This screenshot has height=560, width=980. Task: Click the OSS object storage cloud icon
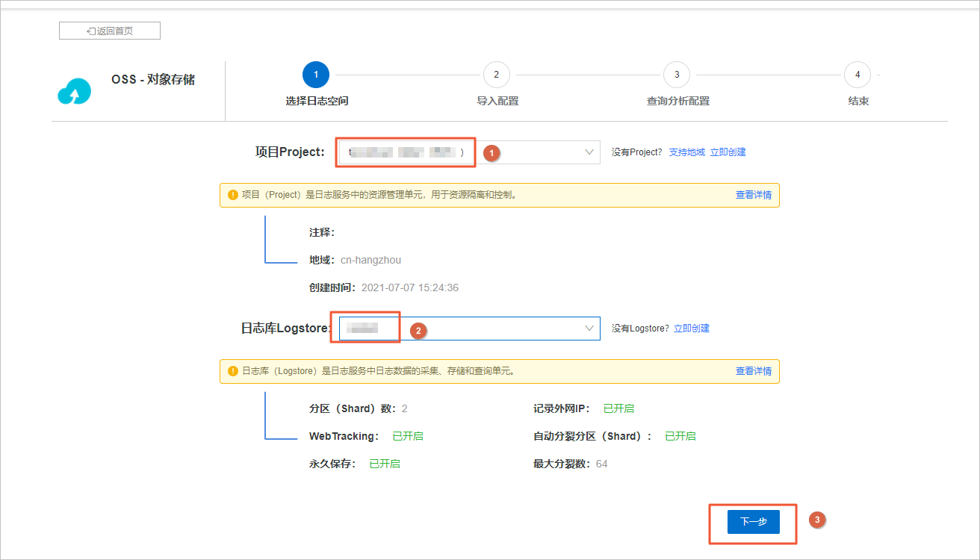coord(74,90)
